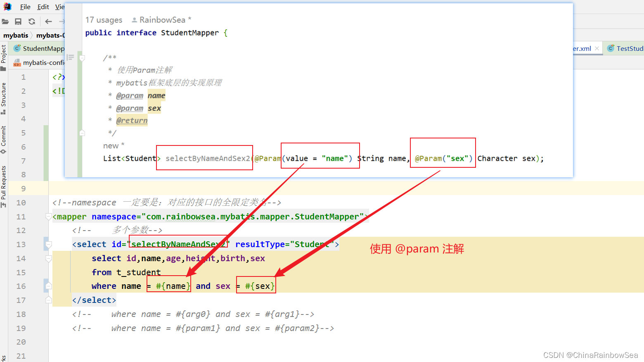The width and height of the screenshot is (644, 362).
Task: Click the Open folder toolbar icon
Action: [5, 21]
